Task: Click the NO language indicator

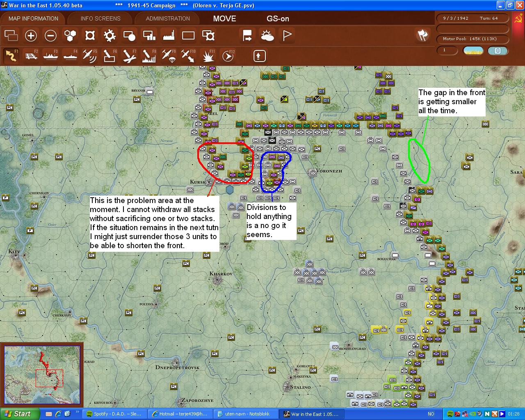Action: pos(431,414)
